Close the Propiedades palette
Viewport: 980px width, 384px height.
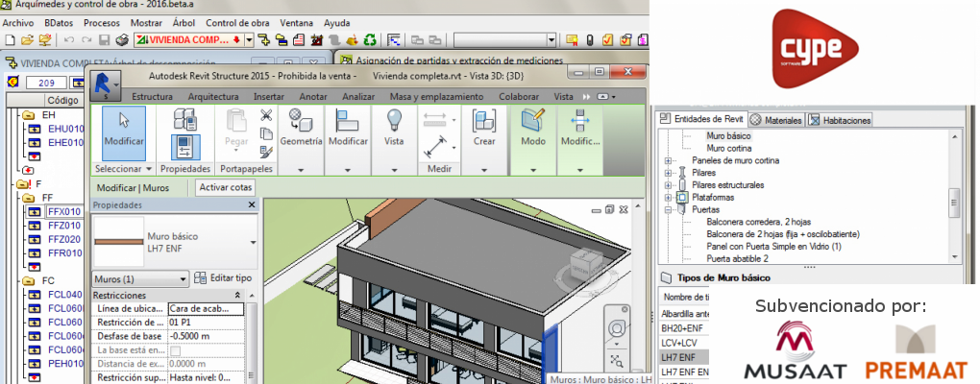point(252,204)
